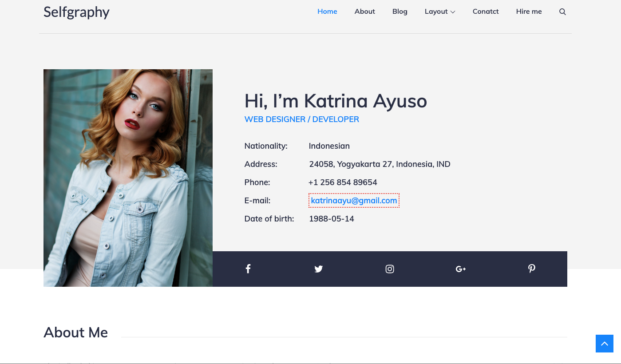Click the About Me section heading
The height and width of the screenshot is (364, 621).
[75, 332]
